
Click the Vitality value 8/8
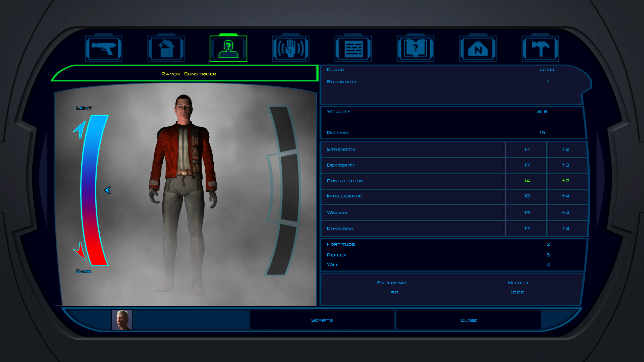point(542,112)
